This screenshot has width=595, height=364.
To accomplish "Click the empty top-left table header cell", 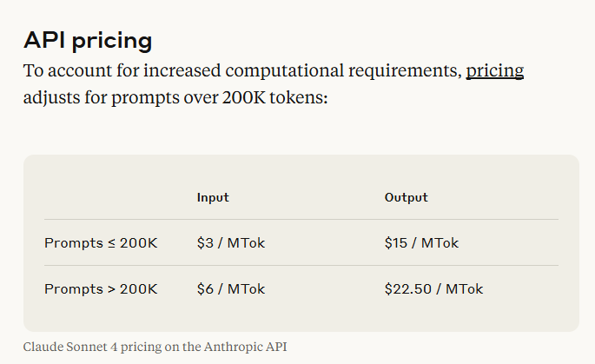I will click(x=110, y=197).
